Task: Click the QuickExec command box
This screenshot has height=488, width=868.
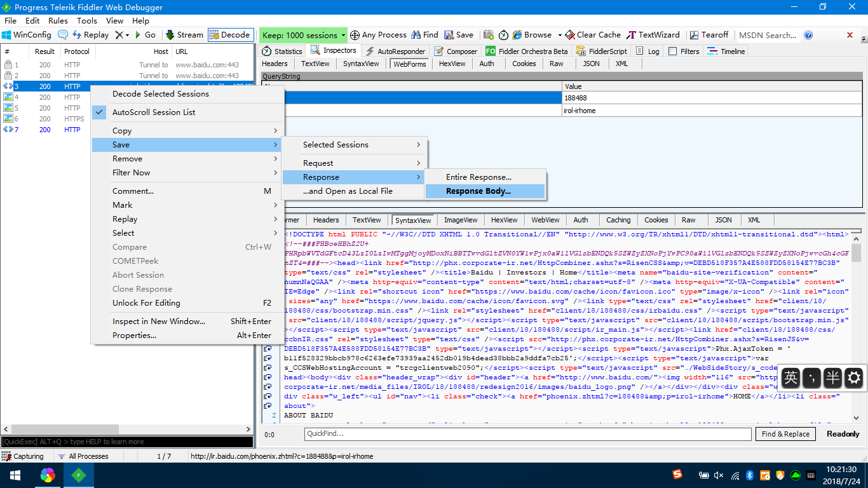Action: [127, 442]
